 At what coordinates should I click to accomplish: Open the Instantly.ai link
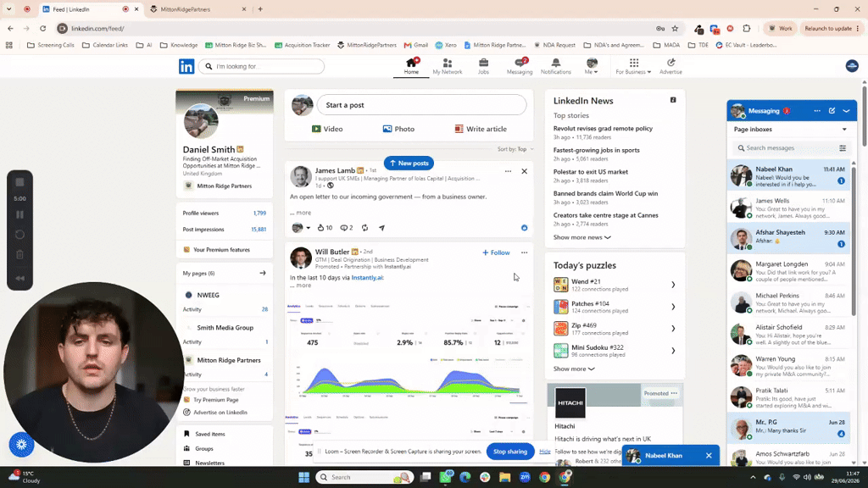(367, 278)
